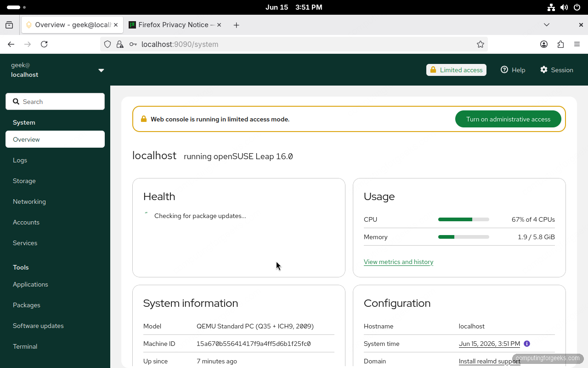Click the padlock site information icon
588x368 pixels.
(120, 44)
